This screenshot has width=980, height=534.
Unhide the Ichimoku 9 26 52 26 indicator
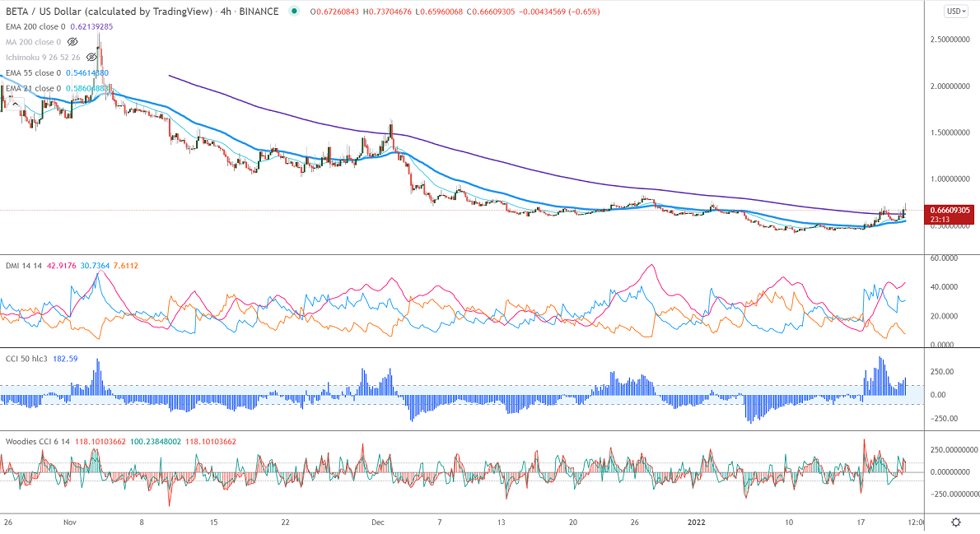91,58
